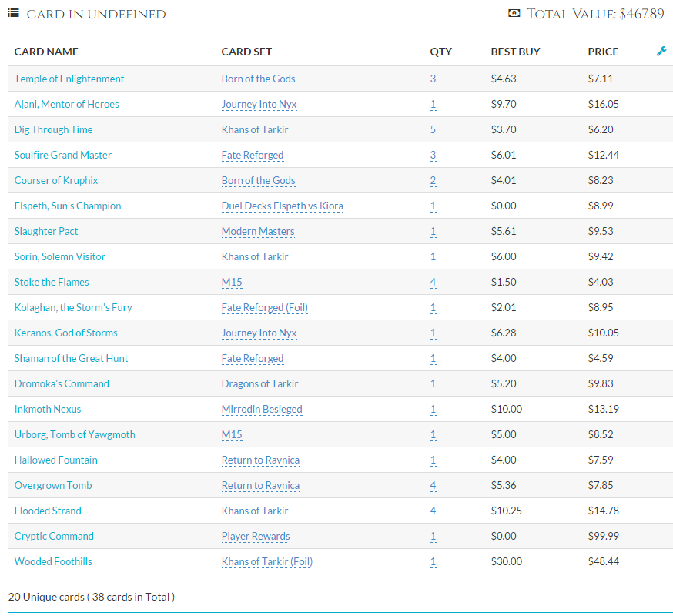Screen dimensions: 673x616
Task: Edit Fate Reforged set for Soulfire Grand Master
Action: pos(253,155)
